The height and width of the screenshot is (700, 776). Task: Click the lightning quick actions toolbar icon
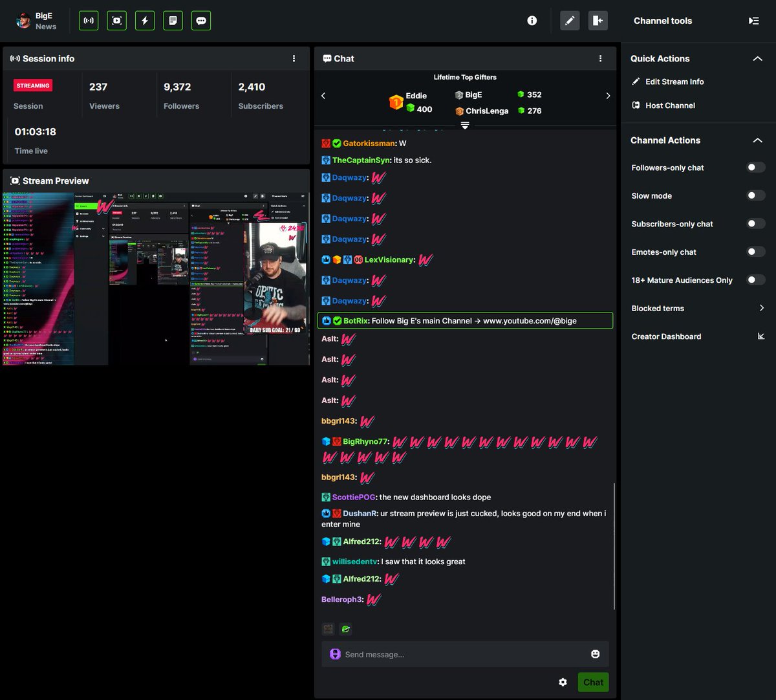coord(144,20)
